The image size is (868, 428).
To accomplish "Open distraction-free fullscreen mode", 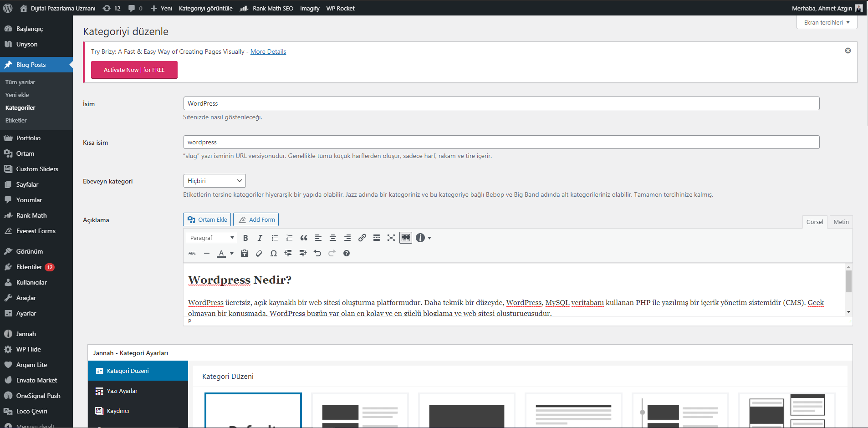I will [x=391, y=238].
